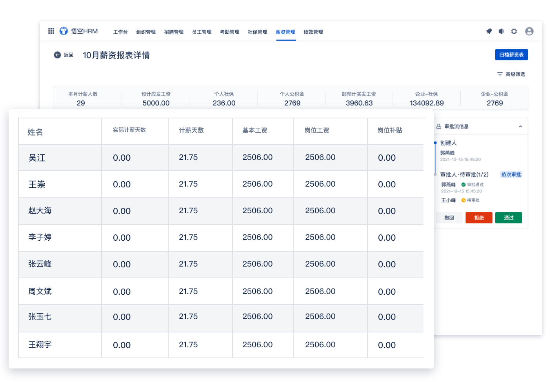Click the 基本工资 column header
The width and height of the screenshot is (549, 392).
(255, 131)
